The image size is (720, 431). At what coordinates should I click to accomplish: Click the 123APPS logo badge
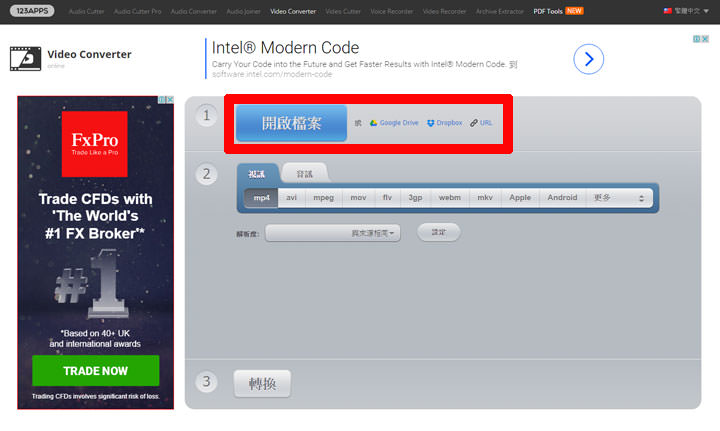click(x=32, y=11)
